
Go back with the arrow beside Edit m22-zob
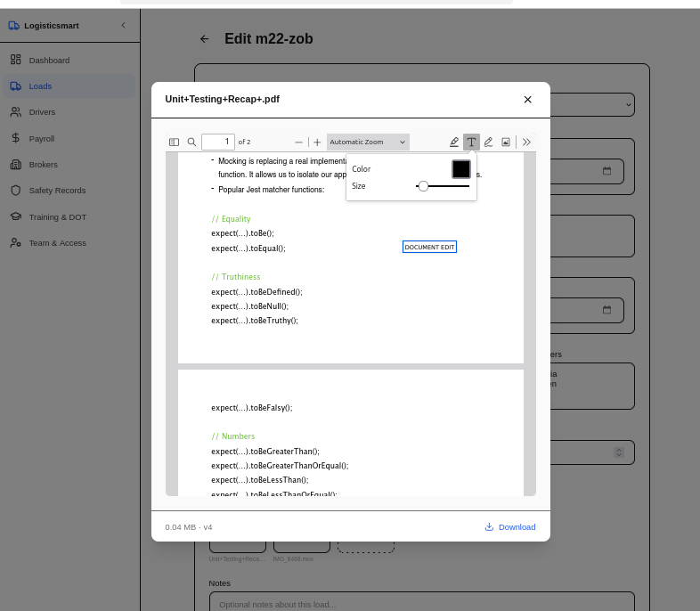[205, 39]
